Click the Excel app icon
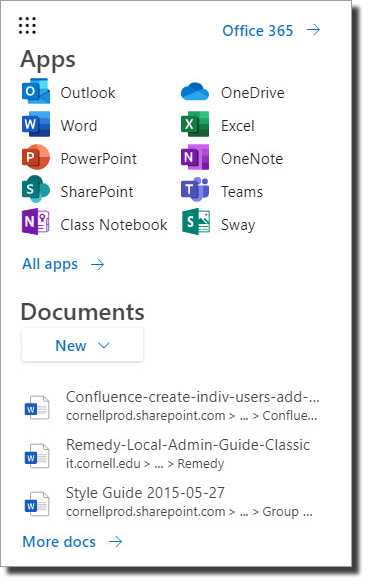Viewport: 372px width, 587px height. [x=195, y=124]
